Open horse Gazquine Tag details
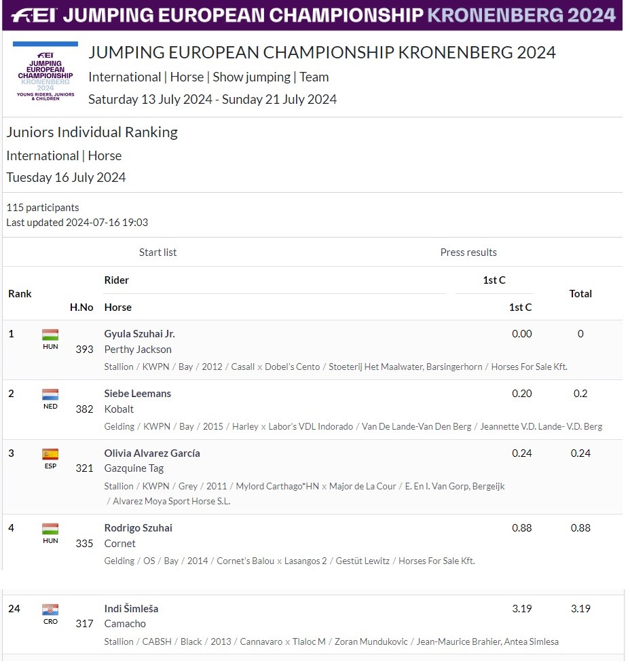Image resolution: width=630 pixels, height=672 pixels. (134, 468)
